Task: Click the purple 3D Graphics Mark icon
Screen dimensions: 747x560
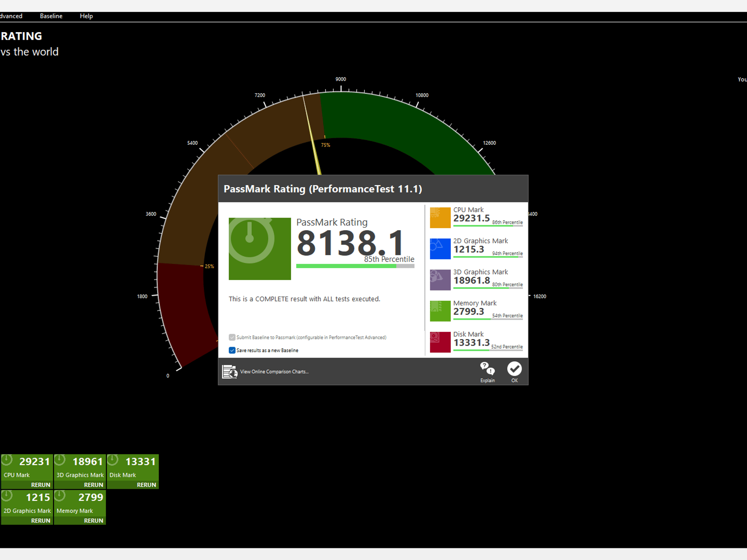Action: 440,280
